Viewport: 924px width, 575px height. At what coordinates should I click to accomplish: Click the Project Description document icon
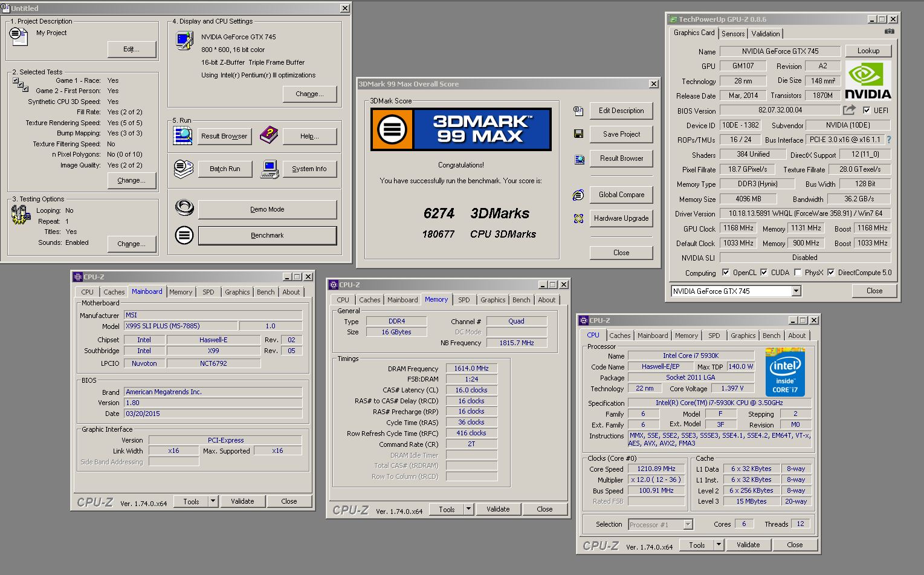(x=19, y=36)
